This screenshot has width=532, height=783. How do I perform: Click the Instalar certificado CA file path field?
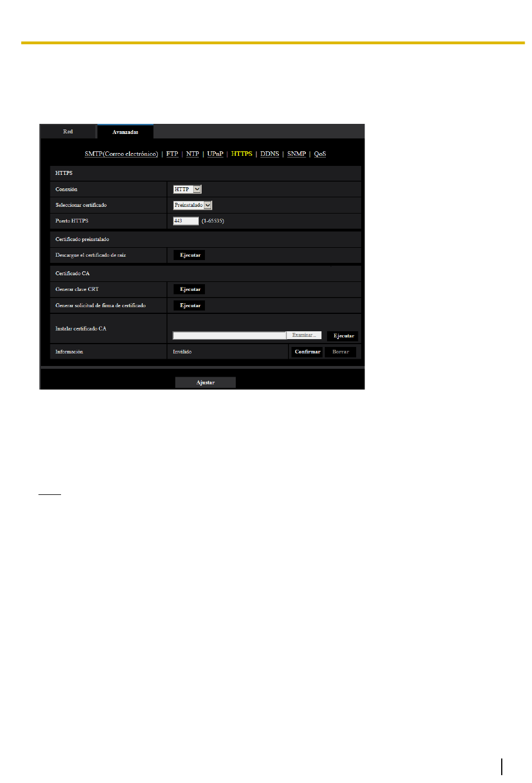[x=230, y=335]
